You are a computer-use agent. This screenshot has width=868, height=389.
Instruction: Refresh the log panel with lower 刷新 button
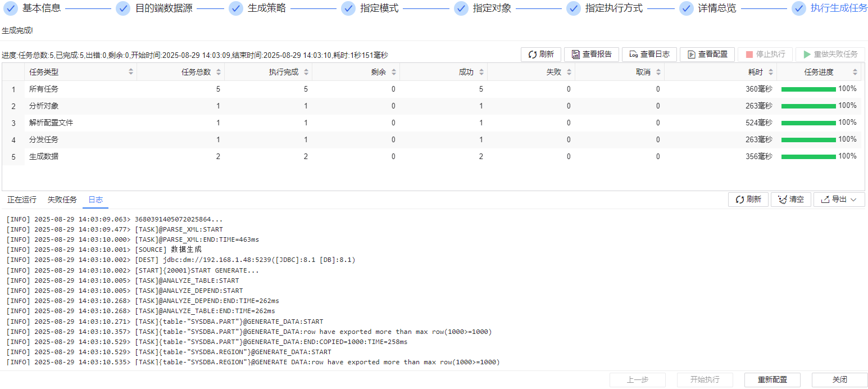coord(748,200)
